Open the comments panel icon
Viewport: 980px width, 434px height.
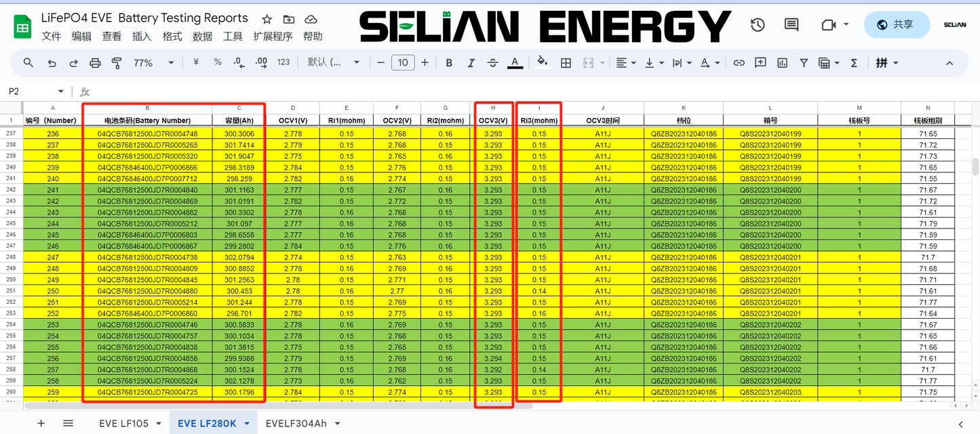[791, 25]
